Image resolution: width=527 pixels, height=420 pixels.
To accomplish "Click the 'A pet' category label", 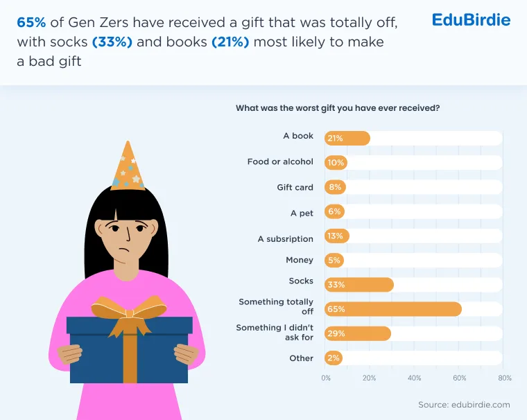I will click(x=302, y=213).
